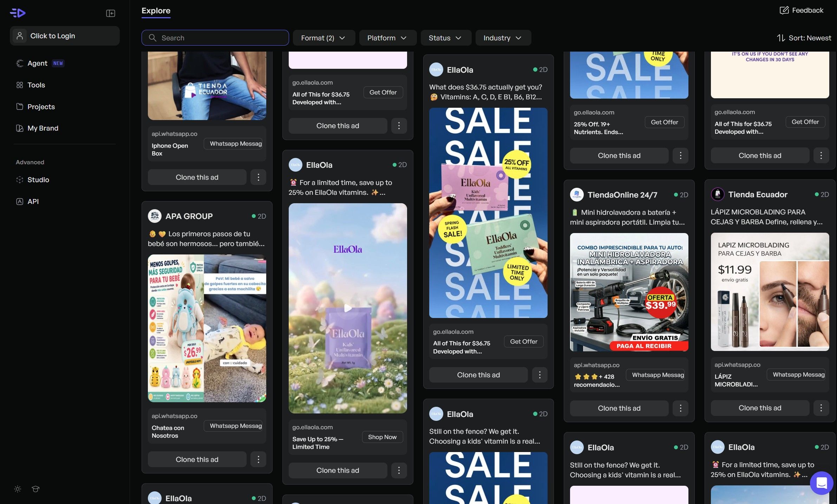The width and height of the screenshot is (837, 504).
Task: Play the APA GROUP baby backpack video
Action: click(x=207, y=328)
